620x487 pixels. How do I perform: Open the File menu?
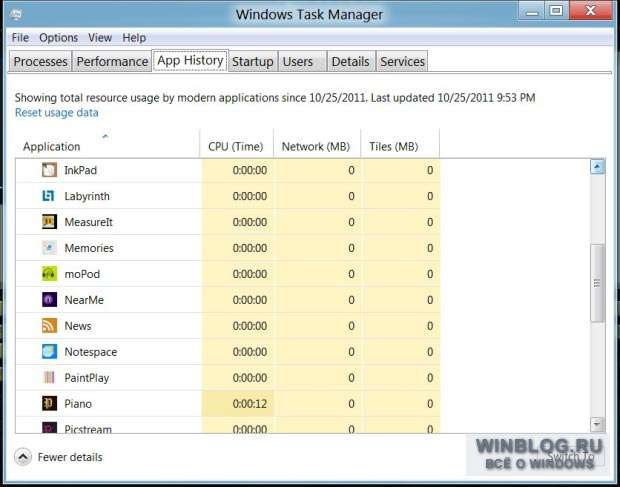(x=20, y=38)
